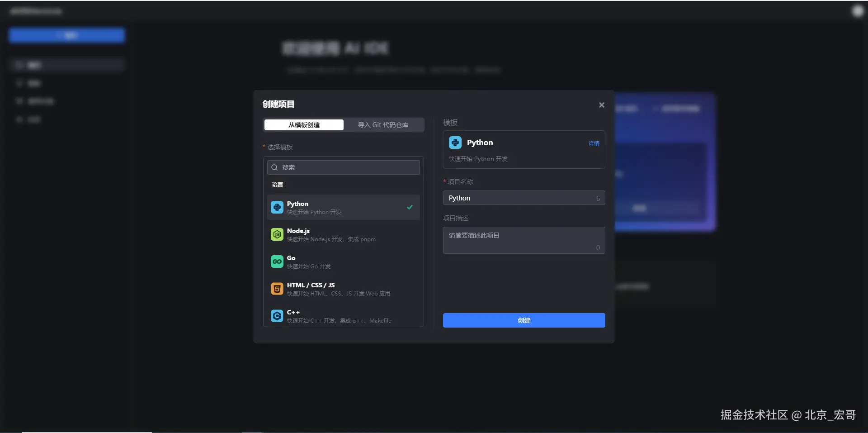Switch to the 从模板创建 tab
The width and height of the screenshot is (868, 433).
coord(304,125)
